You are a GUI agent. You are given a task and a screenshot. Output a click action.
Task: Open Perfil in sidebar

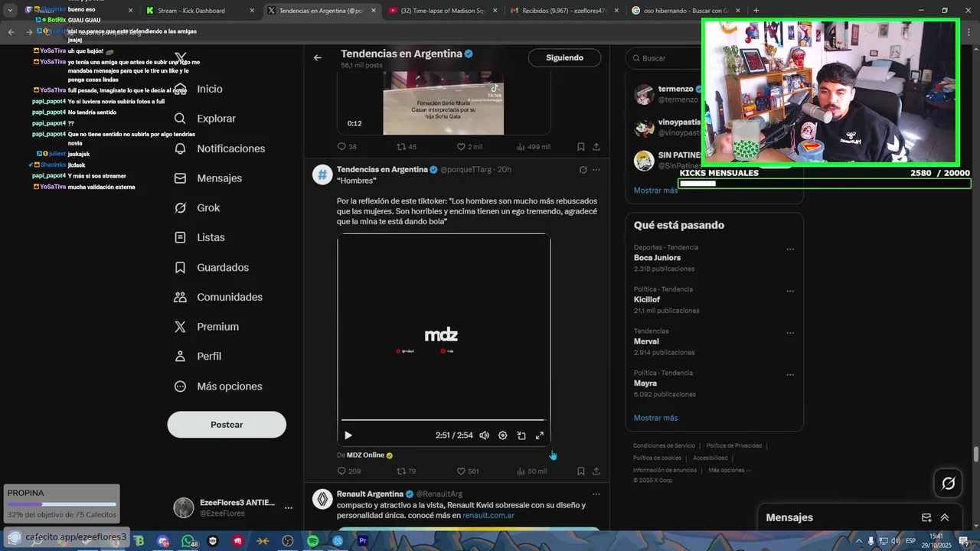tap(198, 357)
